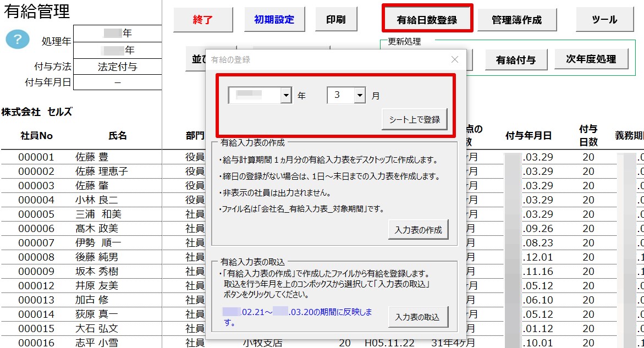The width and height of the screenshot is (644, 348).
Task: Select the 法定付与 cell
Action: 117,67
